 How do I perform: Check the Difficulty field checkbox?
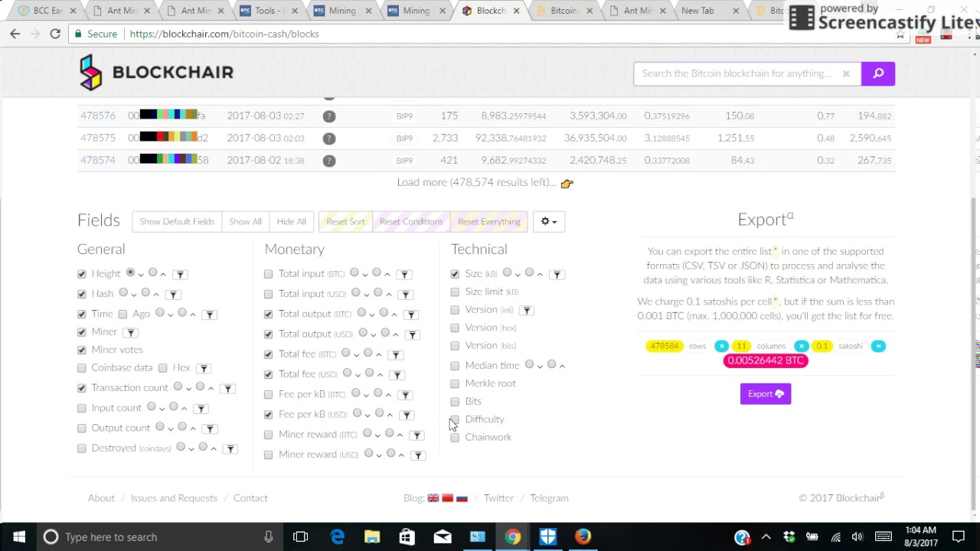coord(455,419)
